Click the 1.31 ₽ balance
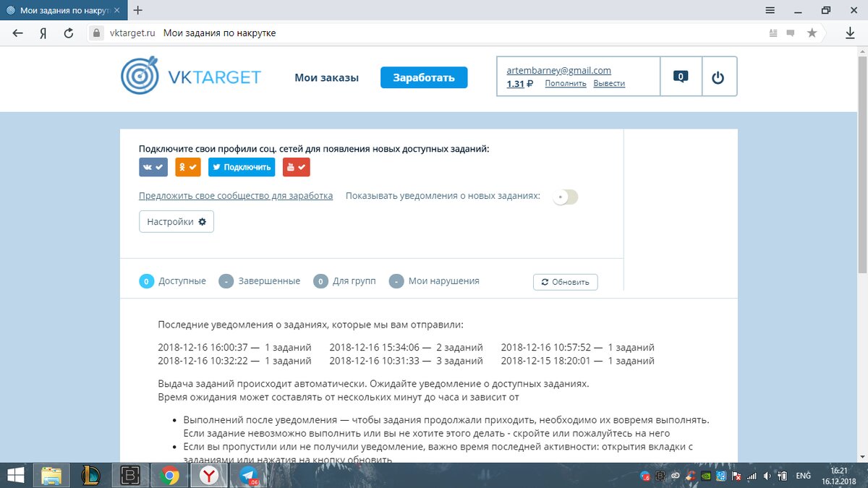Screen dimensions: 868x488 tap(519, 84)
